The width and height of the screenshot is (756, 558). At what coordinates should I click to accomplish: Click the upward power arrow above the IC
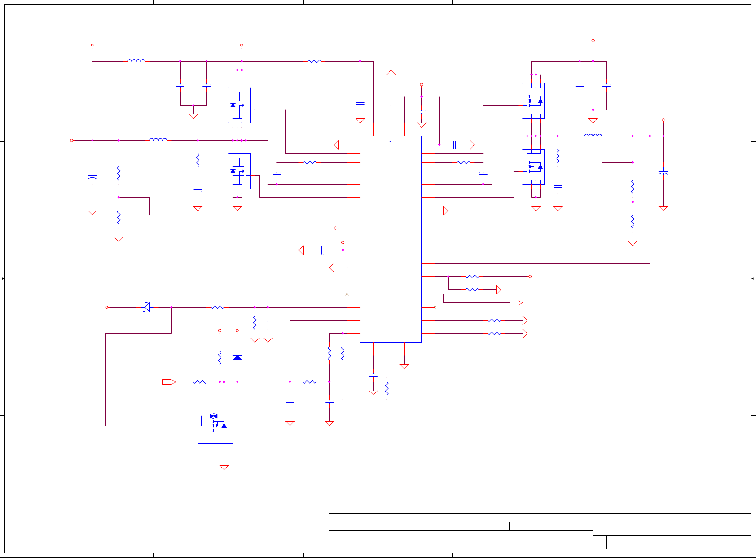coord(391,73)
